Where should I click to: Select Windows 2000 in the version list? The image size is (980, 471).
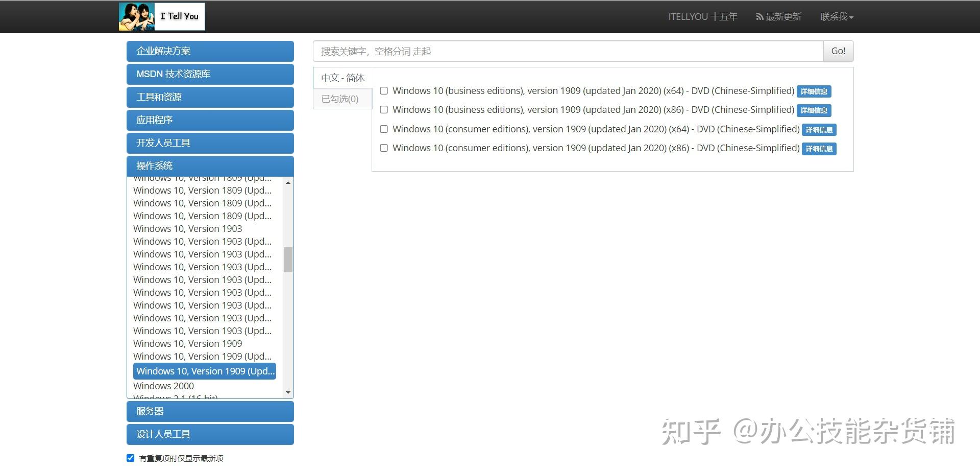point(164,386)
